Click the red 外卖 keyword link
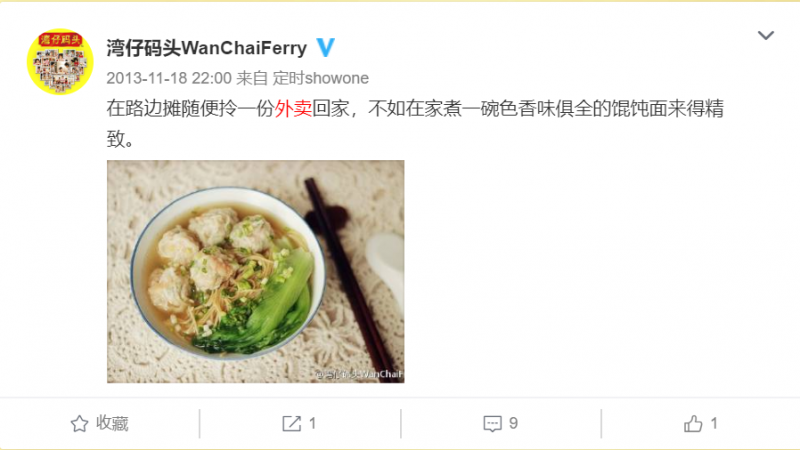 293,108
